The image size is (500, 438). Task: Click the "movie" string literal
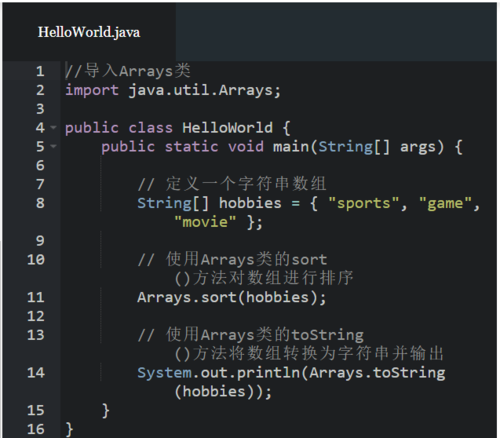pyautogui.click(x=205, y=222)
